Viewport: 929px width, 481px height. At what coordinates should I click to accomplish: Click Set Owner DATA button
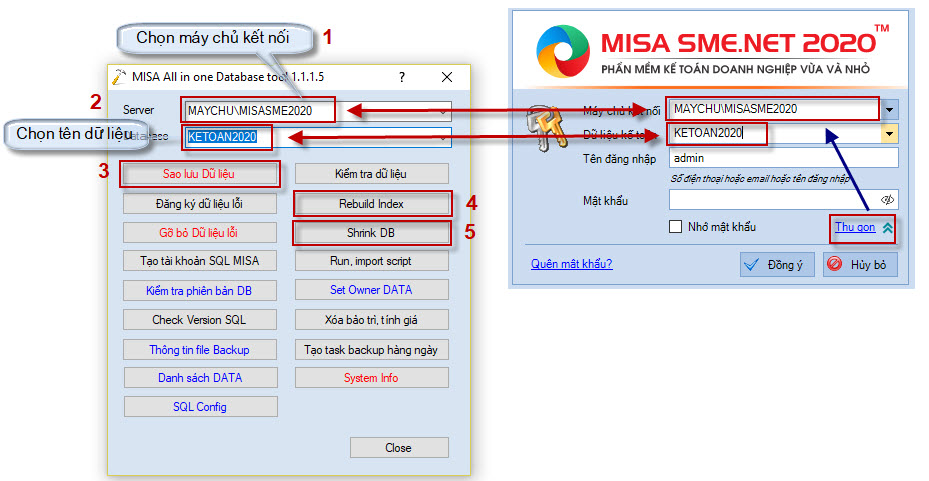(x=371, y=290)
